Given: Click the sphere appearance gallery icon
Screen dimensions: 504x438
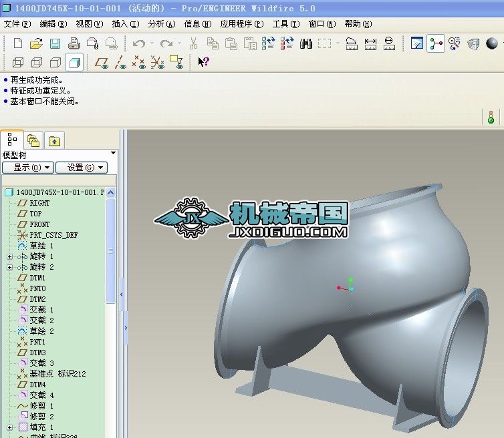Looking at the screenshot, I should click(x=492, y=43).
